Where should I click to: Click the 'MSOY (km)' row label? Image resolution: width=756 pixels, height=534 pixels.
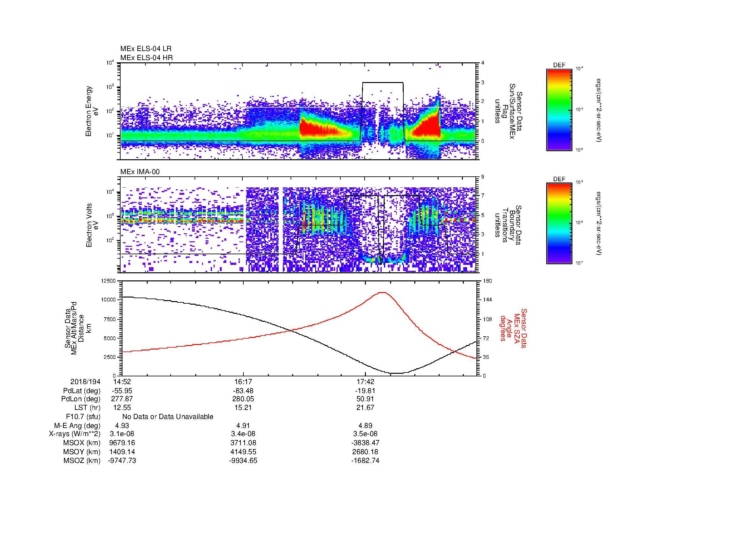tap(82, 452)
